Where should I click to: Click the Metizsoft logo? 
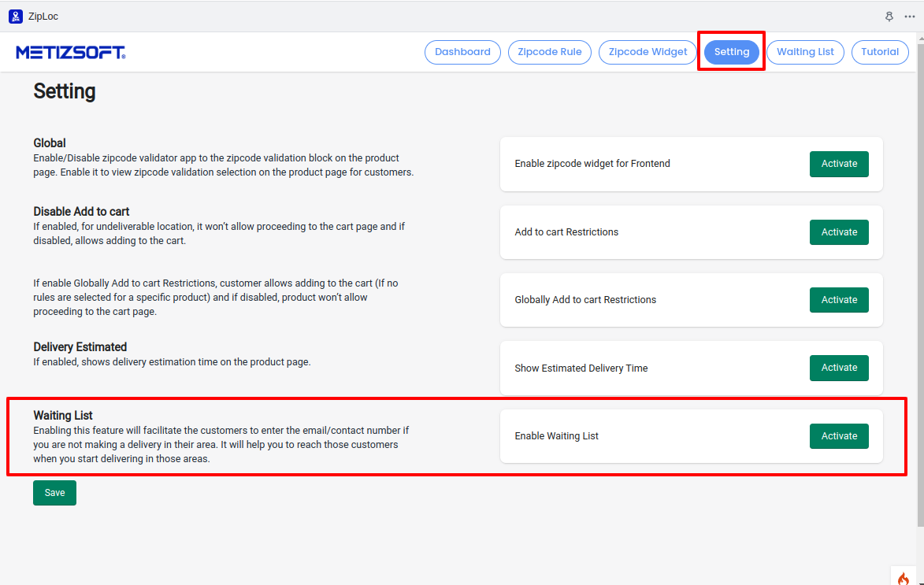click(x=70, y=53)
